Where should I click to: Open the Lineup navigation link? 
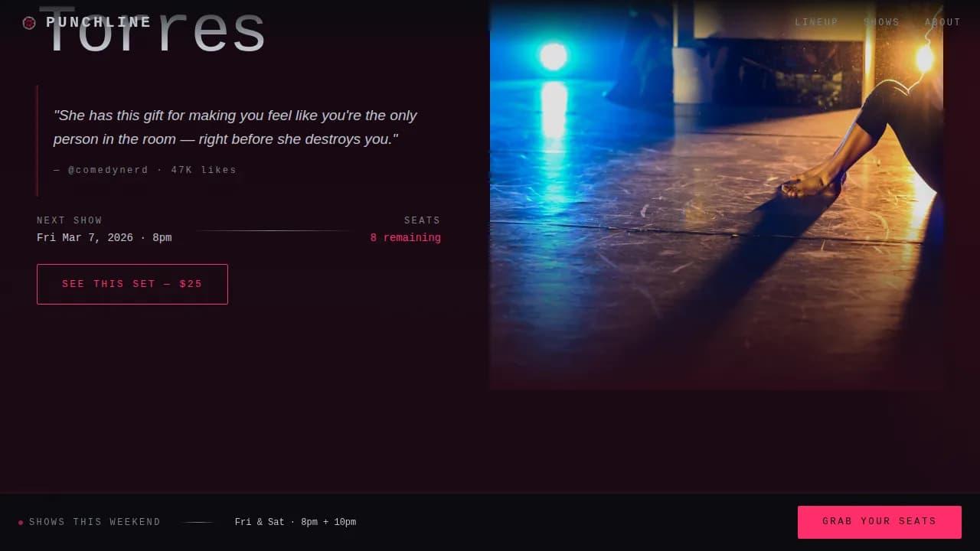tap(817, 22)
